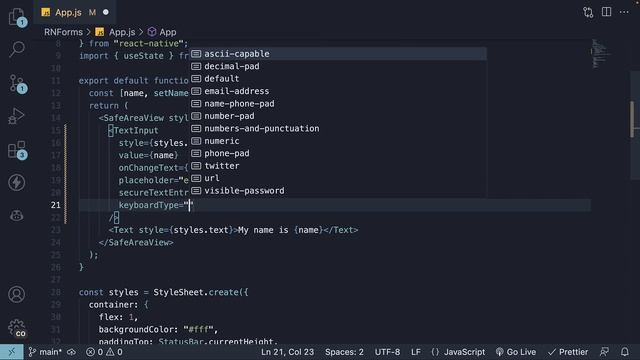This screenshot has height=360, width=640.
Task: Click the Text style line code
Action: click(233, 230)
